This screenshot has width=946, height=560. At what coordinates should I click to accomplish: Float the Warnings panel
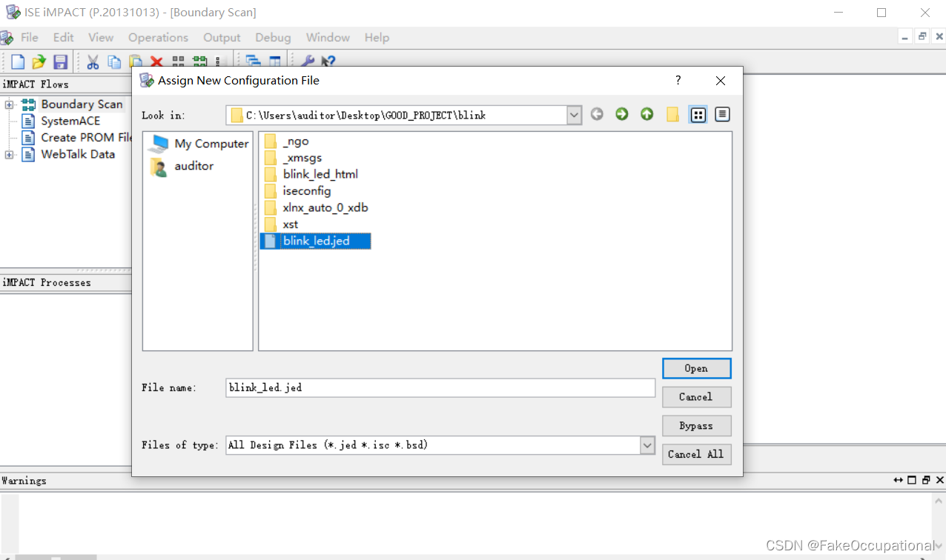(x=926, y=480)
